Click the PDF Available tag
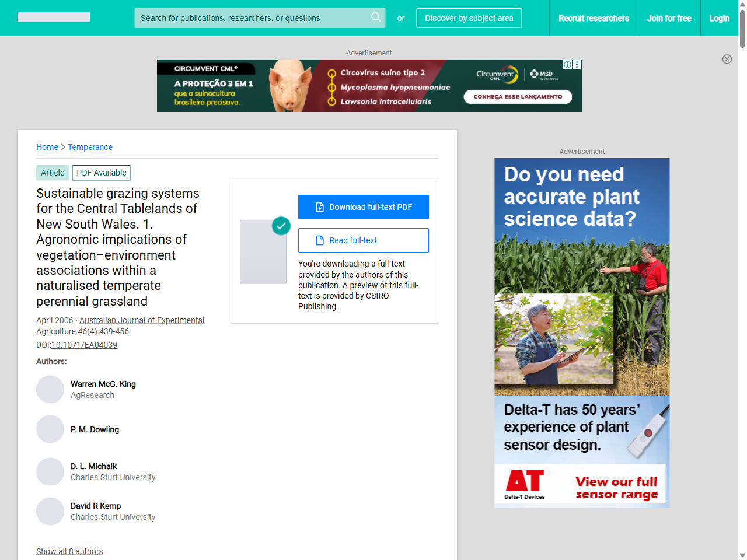The width and height of the screenshot is (747, 560). click(102, 173)
